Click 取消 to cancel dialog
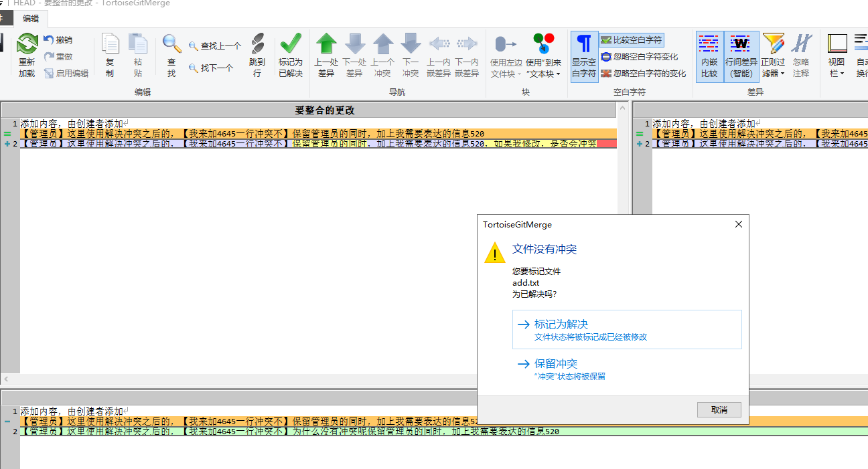868x469 pixels. coord(719,409)
